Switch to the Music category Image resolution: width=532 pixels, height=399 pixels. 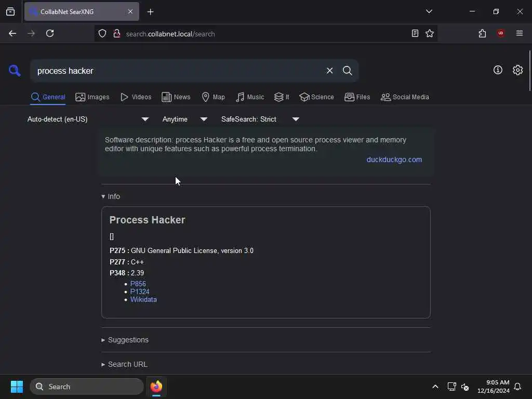click(250, 97)
